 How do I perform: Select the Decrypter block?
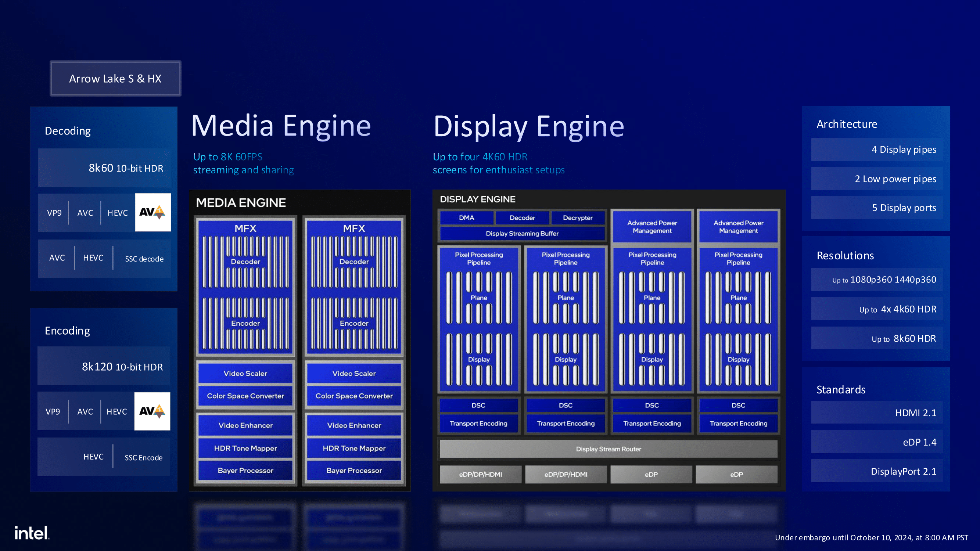coord(578,217)
